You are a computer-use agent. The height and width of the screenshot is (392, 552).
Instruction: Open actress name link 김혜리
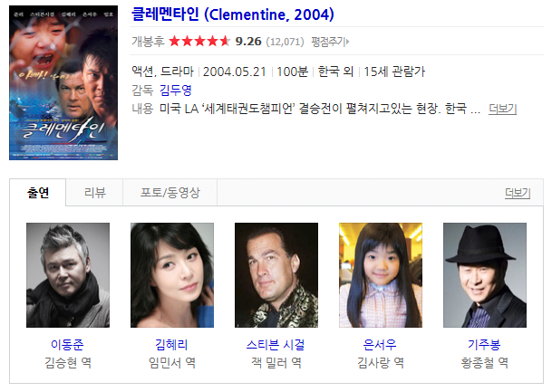172,345
